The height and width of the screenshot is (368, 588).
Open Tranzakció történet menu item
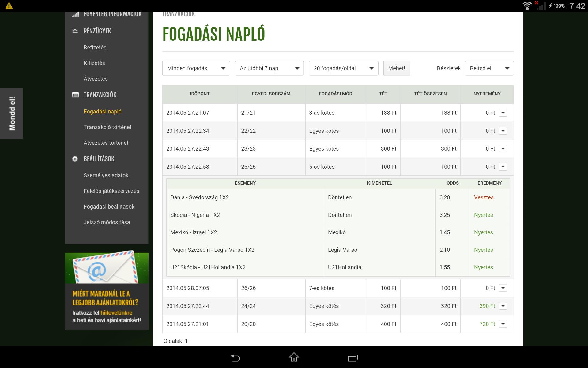tap(107, 127)
